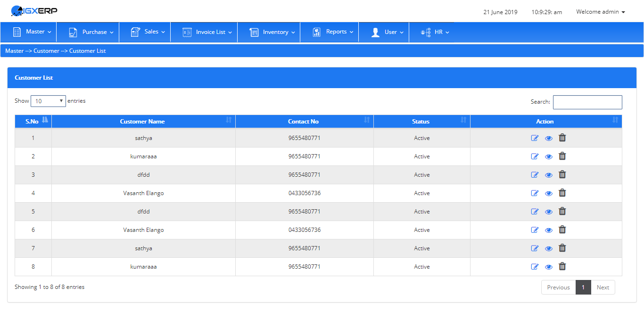Remove row 5 dfdd using trash icon
The width and height of the screenshot is (644, 312).
pyautogui.click(x=562, y=211)
